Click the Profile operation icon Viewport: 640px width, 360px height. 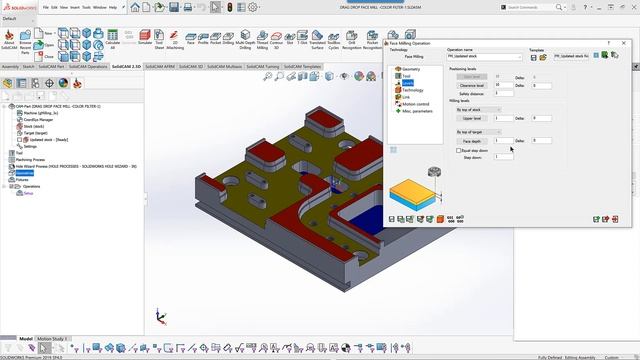pyautogui.click(x=203, y=39)
